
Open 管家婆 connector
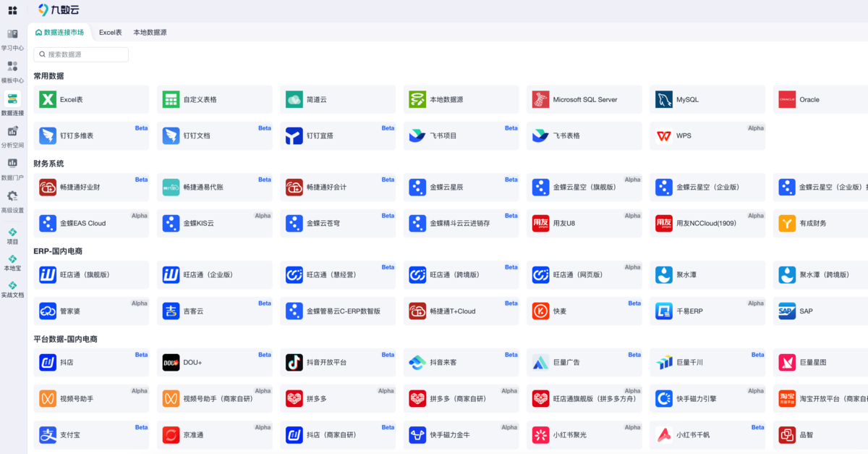(x=92, y=311)
